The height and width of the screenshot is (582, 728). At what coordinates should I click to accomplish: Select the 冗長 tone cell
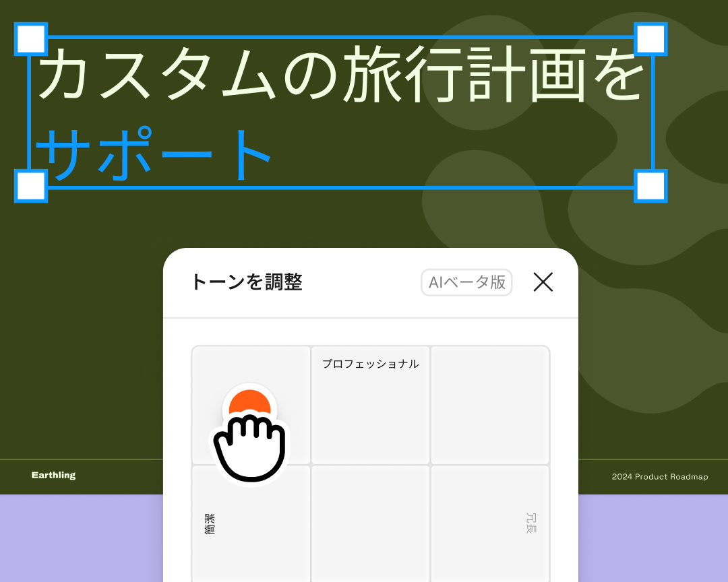point(489,522)
